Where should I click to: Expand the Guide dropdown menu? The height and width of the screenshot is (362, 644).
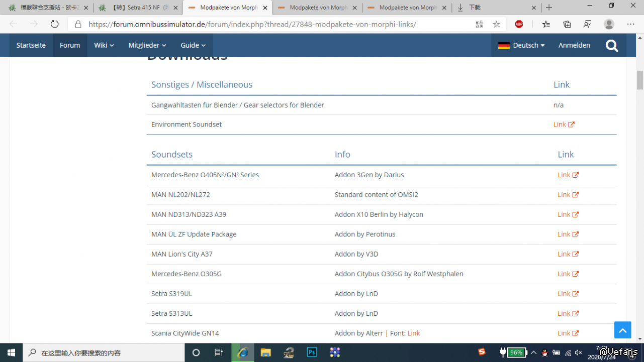tap(193, 45)
